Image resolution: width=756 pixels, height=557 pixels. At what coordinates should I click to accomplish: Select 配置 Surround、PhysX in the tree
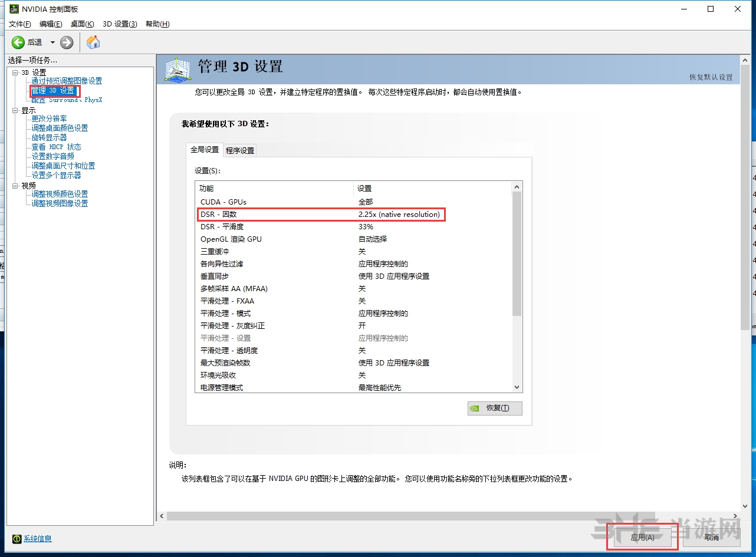point(67,100)
